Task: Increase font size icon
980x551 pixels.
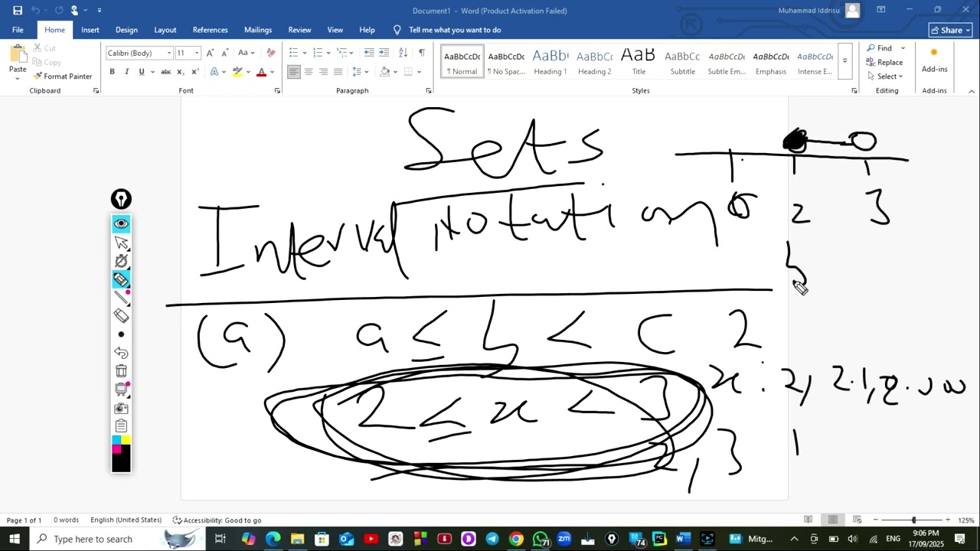Action: pyautogui.click(x=211, y=53)
